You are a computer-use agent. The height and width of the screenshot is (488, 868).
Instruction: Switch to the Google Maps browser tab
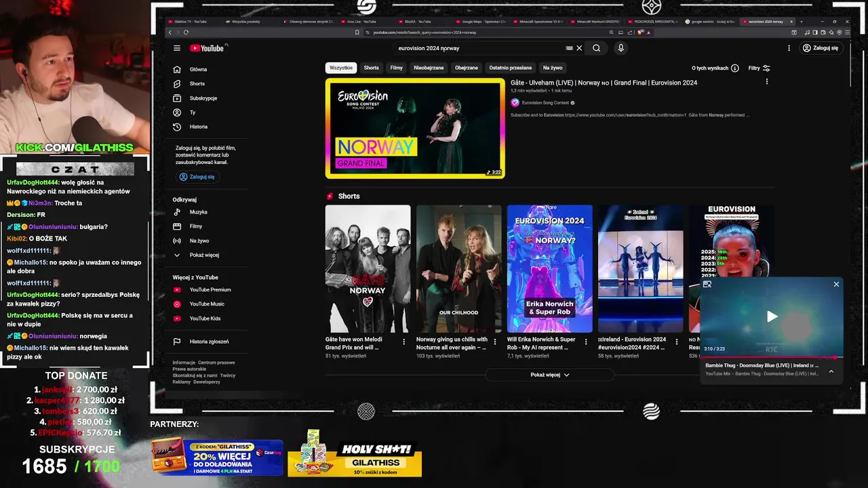(480, 22)
